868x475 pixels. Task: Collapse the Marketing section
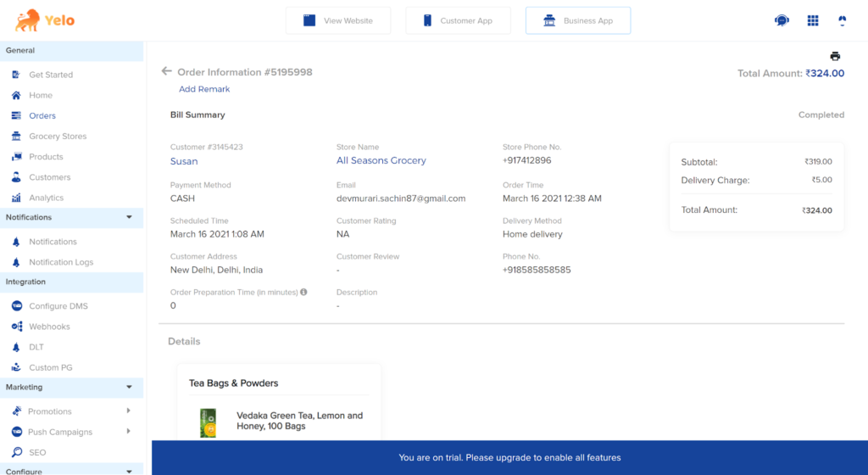[129, 387]
